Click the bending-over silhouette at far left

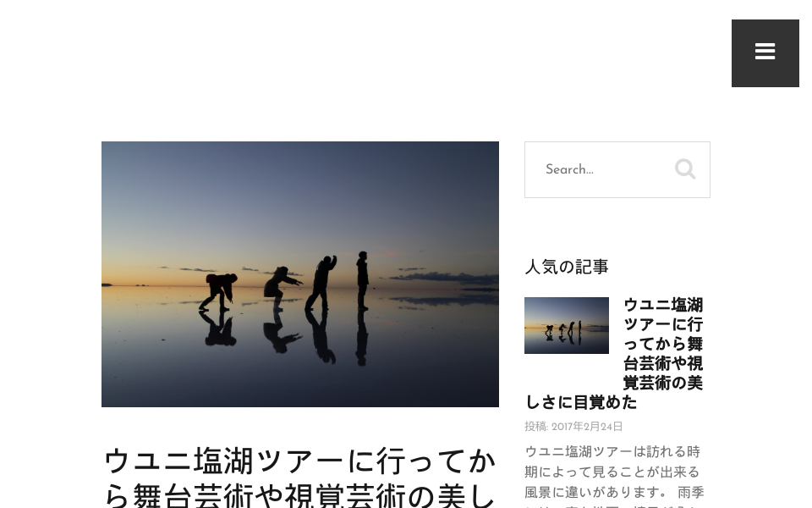click(x=218, y=292)
